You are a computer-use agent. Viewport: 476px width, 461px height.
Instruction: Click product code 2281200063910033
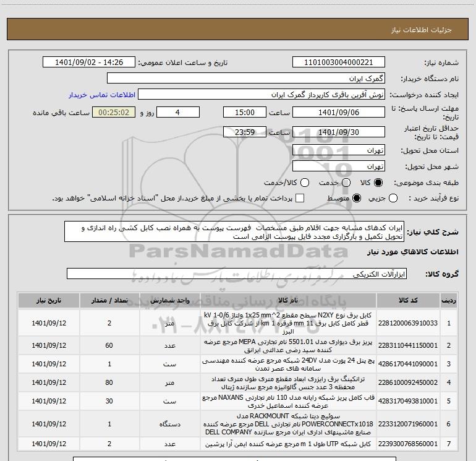tap(408, 323)
